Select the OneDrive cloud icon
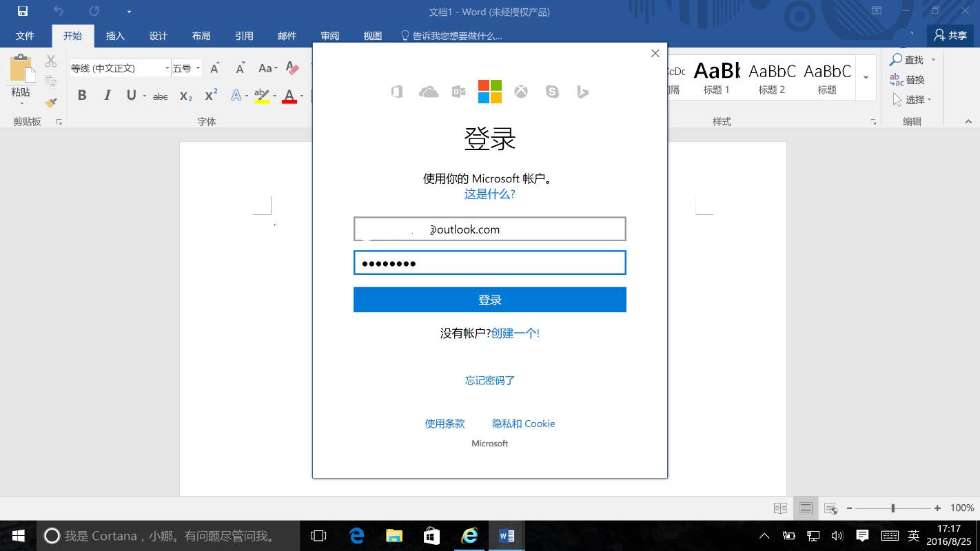This screenshot has height=551, width=980. [x=429, y=91]
